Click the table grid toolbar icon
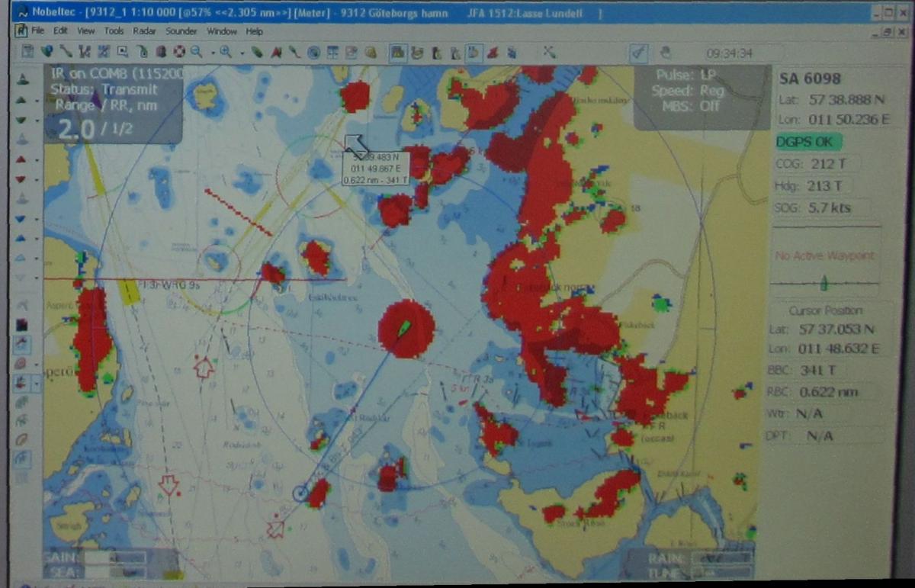This screenshot has height=588, width=915. tap(332, 52)
